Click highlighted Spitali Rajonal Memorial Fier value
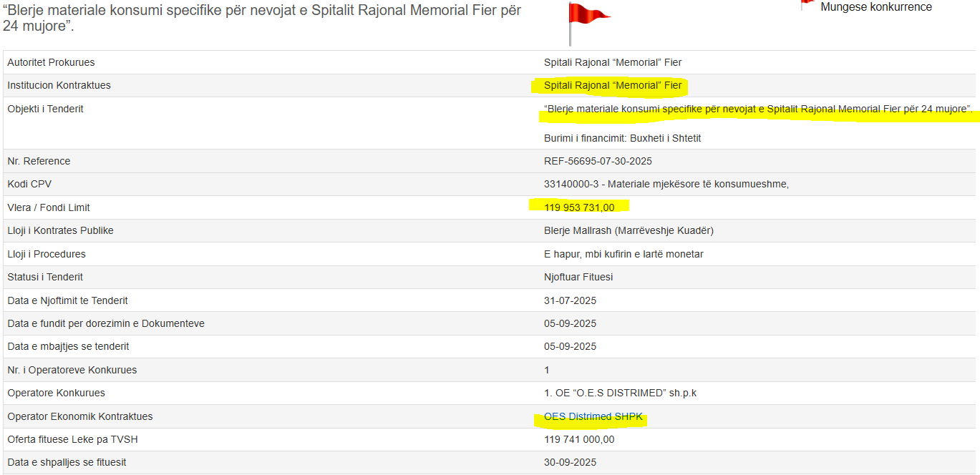The height and width of the screenshot is (475, 980). pos(613,86)
